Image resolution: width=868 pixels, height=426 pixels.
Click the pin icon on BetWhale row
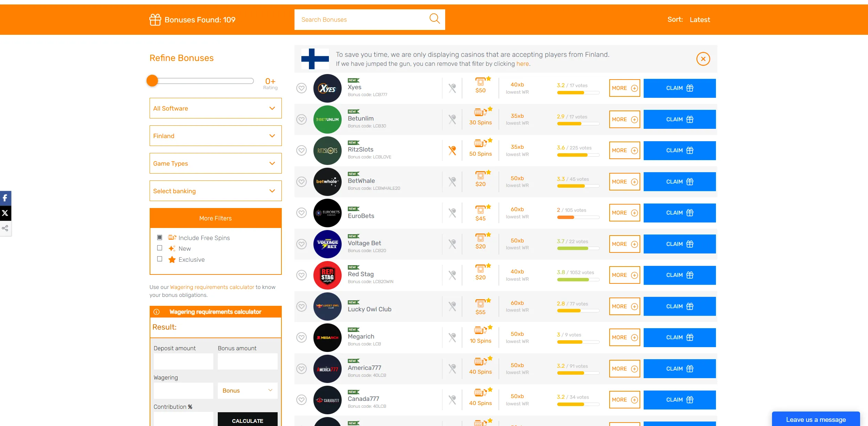452,182
